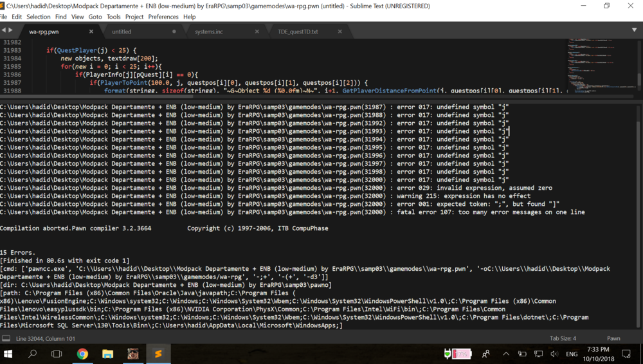643x364 pixels.
Task: Change the Pawn syntax selector
Action: point(613,338)
